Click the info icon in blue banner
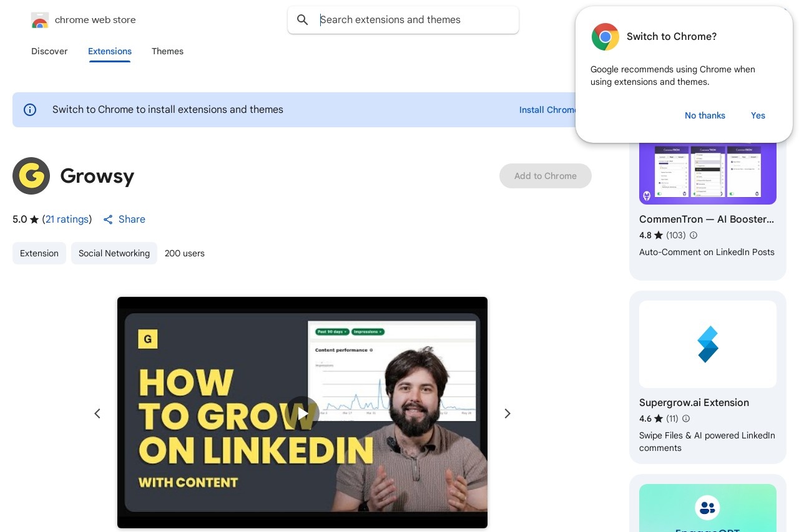Viewport: 799px width, 532px height. 30,110
